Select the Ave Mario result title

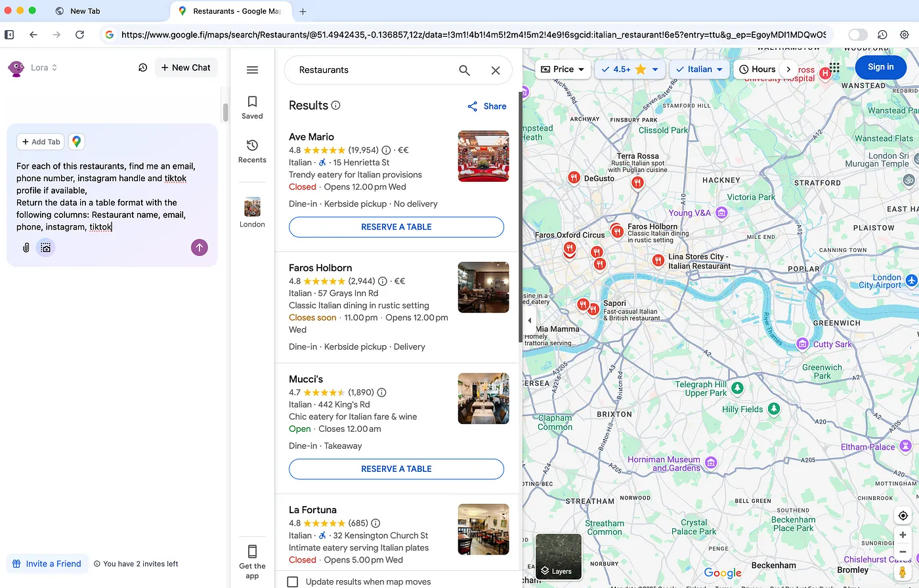point(312,137)
